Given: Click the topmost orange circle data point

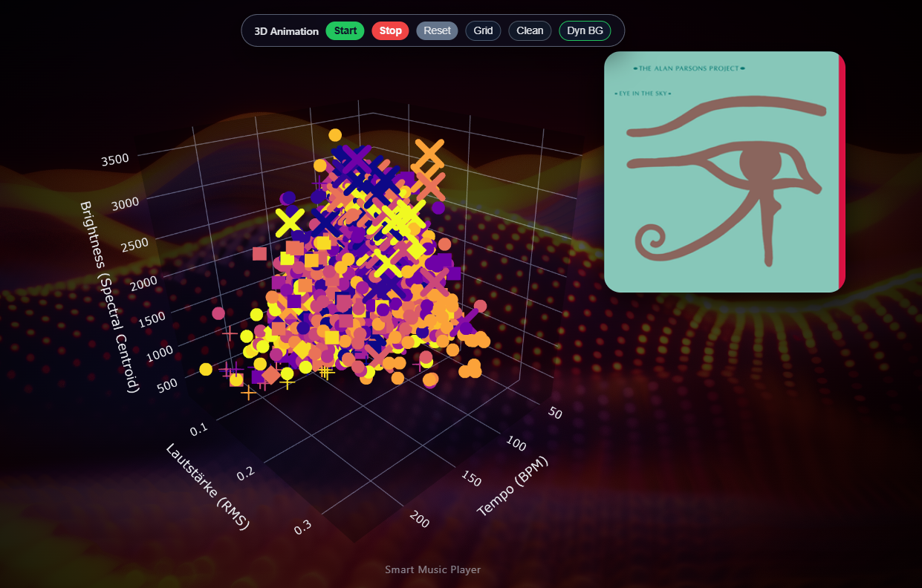Looking at the screenshot, I should [335, 135].
